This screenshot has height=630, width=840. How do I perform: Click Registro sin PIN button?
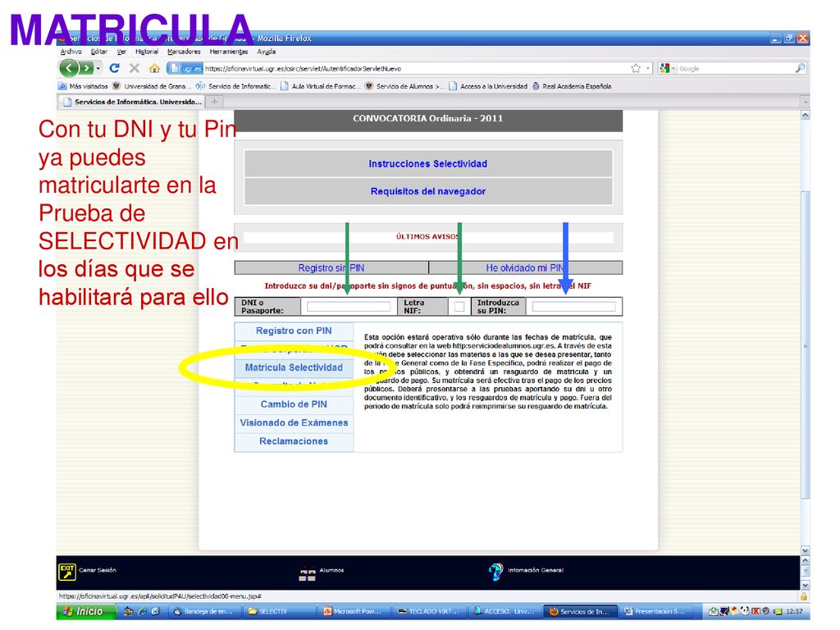click(331, 267)
